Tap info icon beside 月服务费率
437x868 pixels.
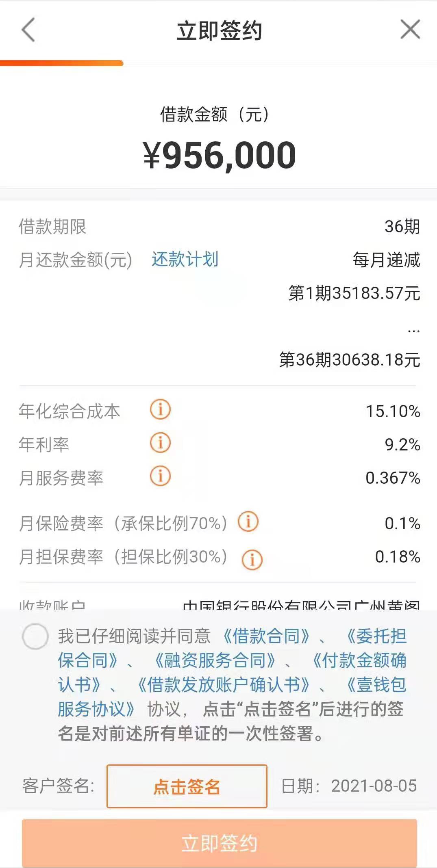[x=160, y=476]
